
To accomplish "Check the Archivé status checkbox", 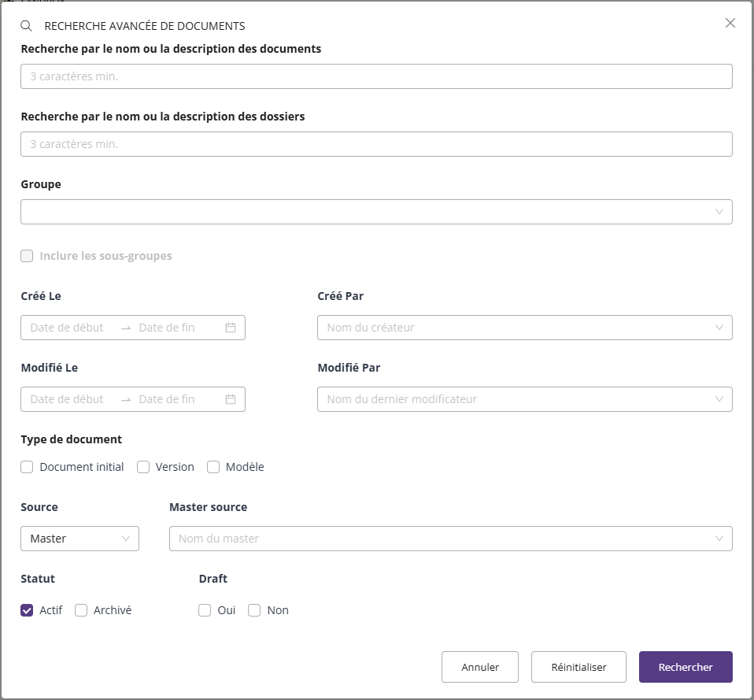I will (x=81, y=610).
